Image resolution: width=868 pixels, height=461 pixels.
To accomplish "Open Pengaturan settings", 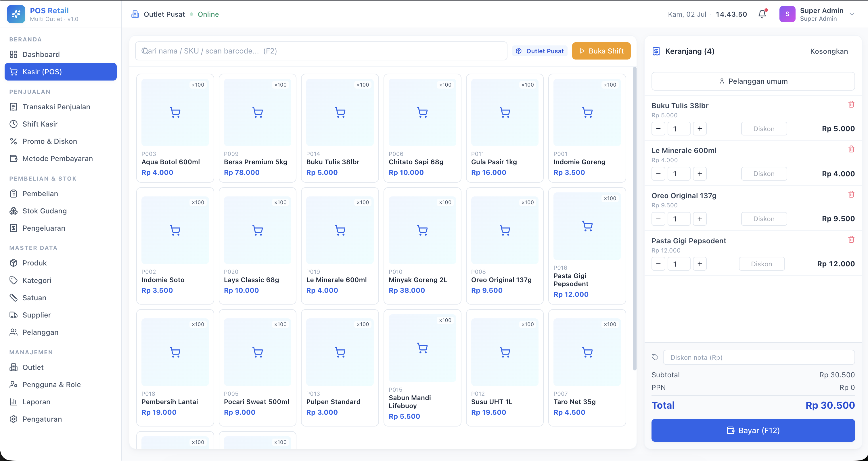I will [61, 419].
